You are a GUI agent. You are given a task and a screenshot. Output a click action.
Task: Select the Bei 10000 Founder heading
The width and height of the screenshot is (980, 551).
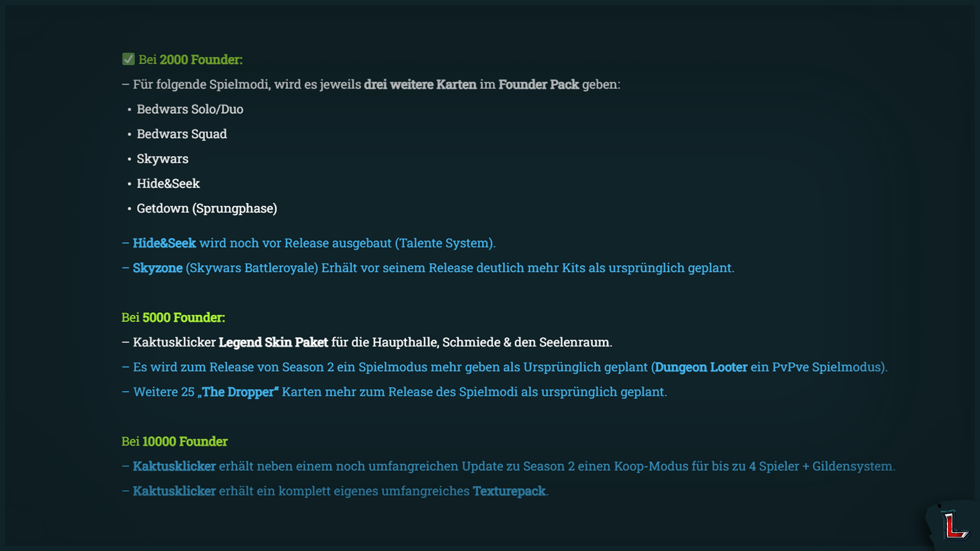pos(175,441)
